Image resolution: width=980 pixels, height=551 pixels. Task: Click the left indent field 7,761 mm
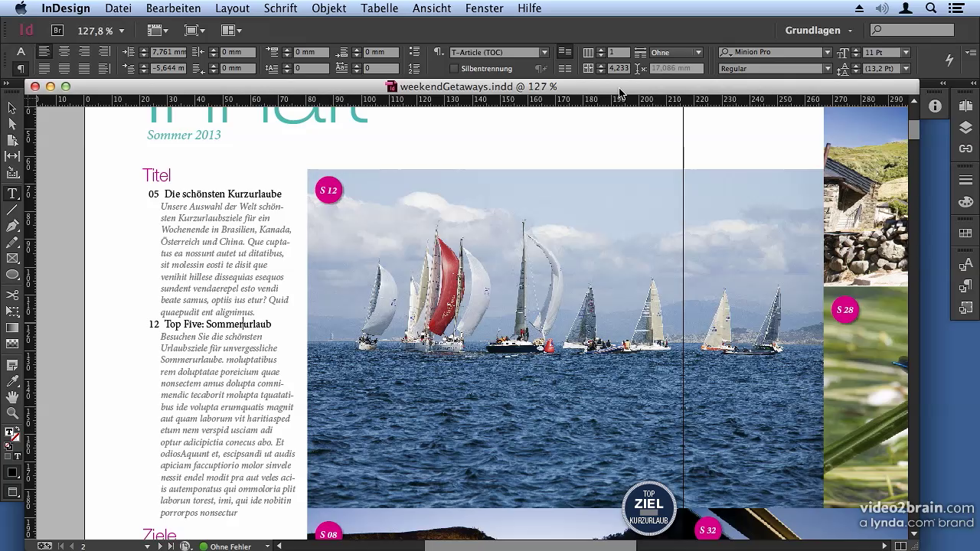point(168,52)
